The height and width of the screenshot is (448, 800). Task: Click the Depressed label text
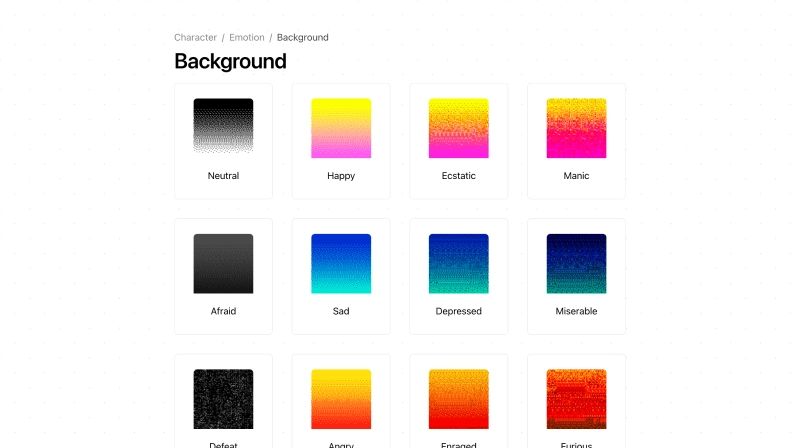459,311
